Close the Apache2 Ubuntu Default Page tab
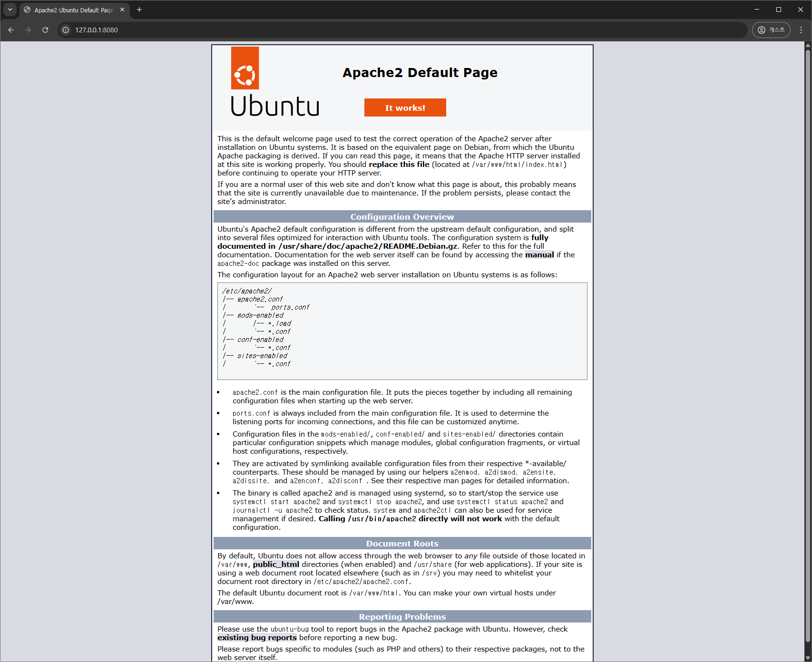Image resolution: width=812 pixels, height=662 pixels. point(122,10)
